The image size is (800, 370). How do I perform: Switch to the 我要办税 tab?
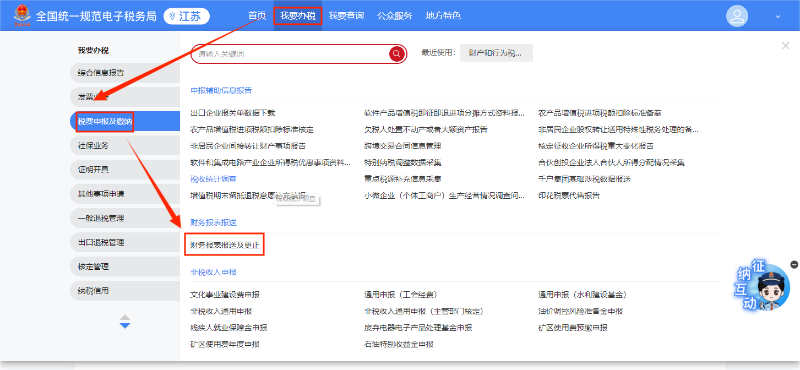[x=297, y=16]
